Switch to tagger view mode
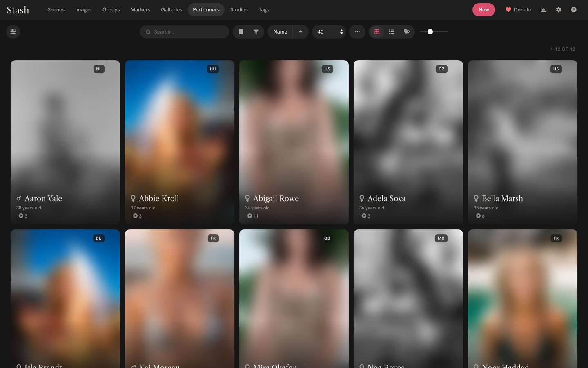Image resolution: width=588 pixels, height=368 pixels. 407,32
